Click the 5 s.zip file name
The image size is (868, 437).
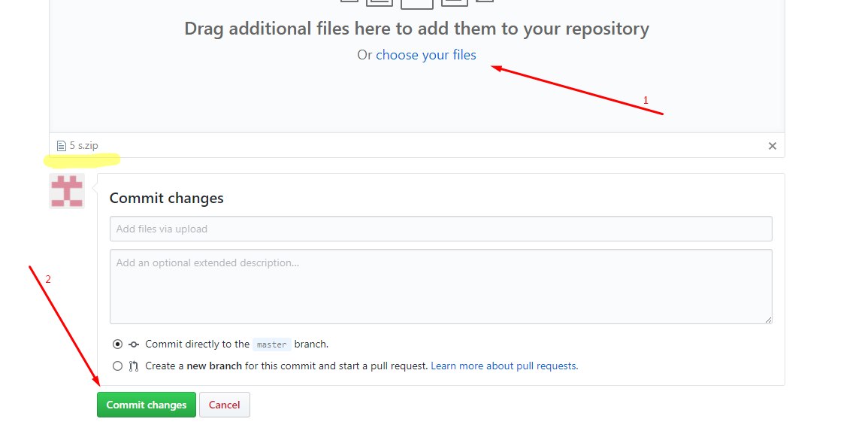click(x=83, y=146)
